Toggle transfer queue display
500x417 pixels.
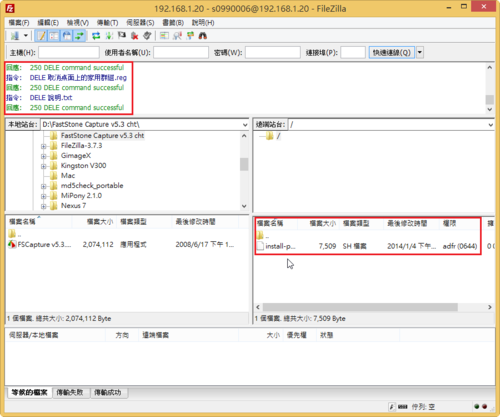pos(79,36)
